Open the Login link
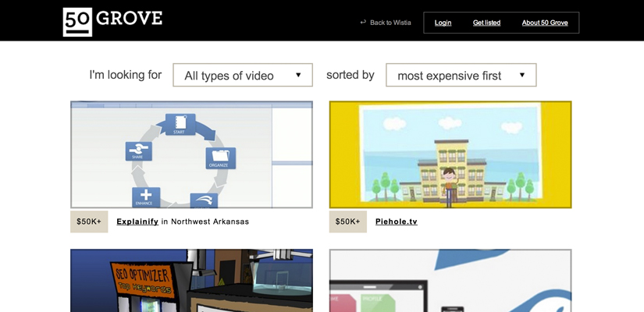The height and width of the screenshot is (312, 644). [443, 23]
